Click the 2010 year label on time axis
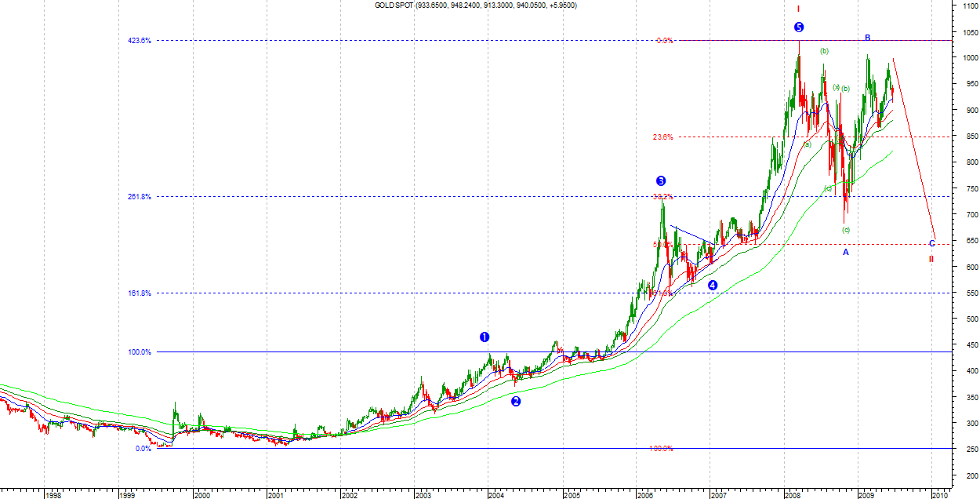This screenshot has height=499, width=980. [938, 495]
